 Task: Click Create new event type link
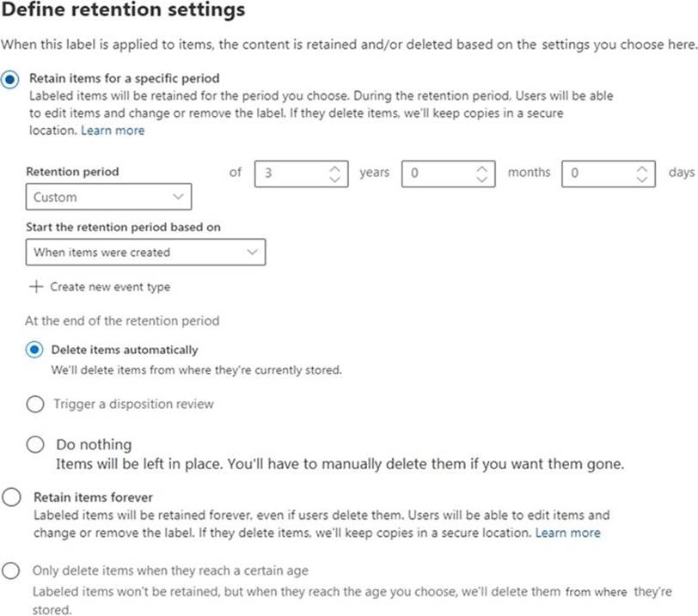coord(109,287)
